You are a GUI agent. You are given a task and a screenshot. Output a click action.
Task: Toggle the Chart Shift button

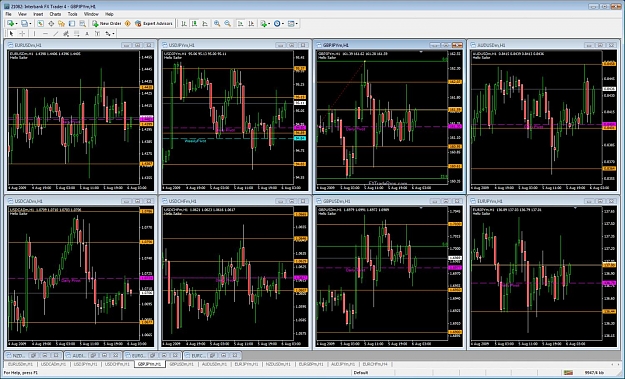pos(251,24)
